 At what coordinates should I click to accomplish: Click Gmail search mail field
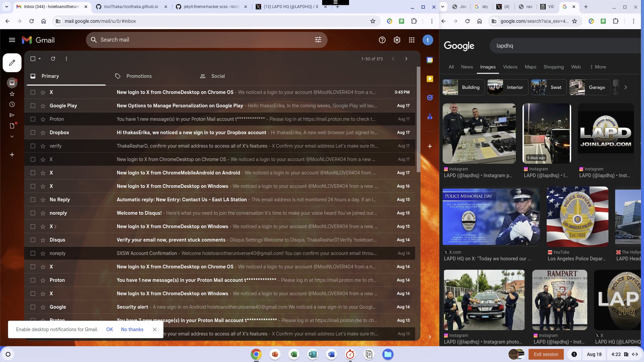coord(206,40)
